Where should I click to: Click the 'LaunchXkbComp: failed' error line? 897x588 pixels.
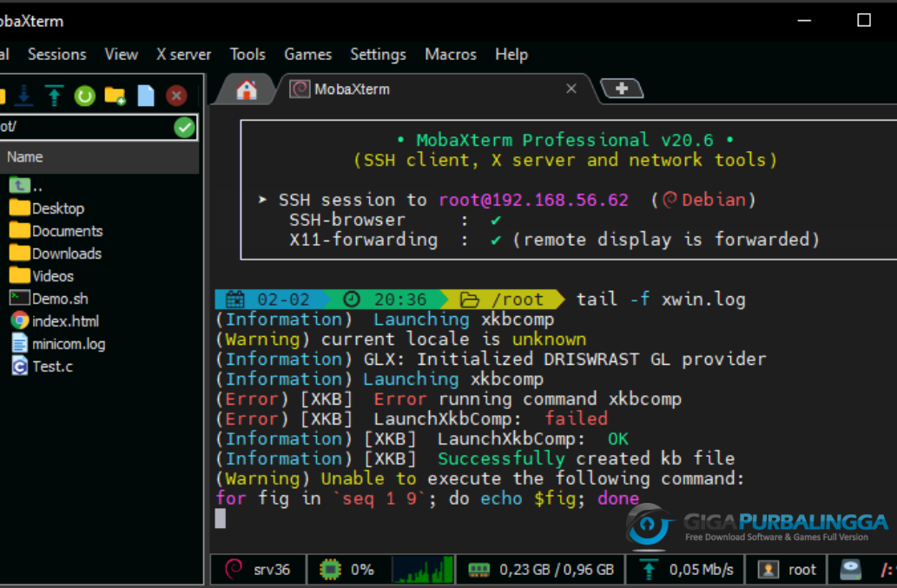click(412, 419)
